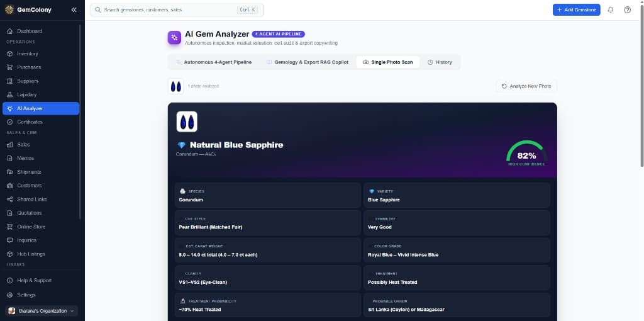The height and width of the screenshot is (321, 644).
Task: Click the Ctrl K shortcut badge
Action: coord(247,10)
